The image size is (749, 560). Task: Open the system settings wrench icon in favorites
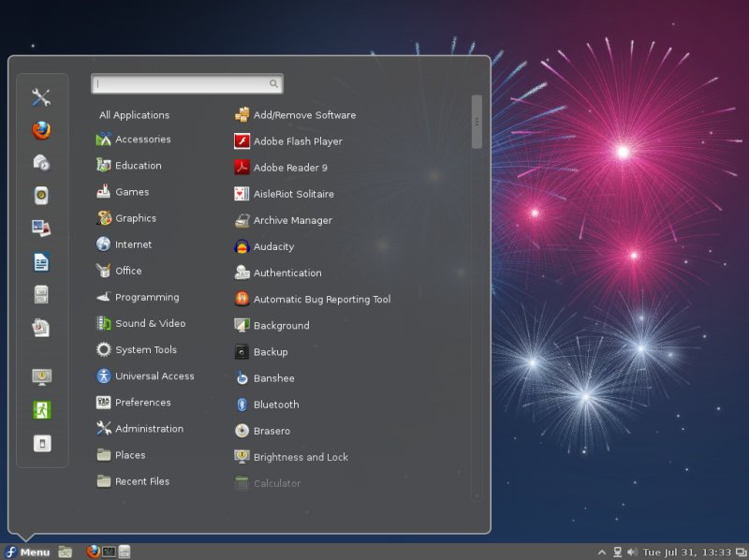click(41, 97)
